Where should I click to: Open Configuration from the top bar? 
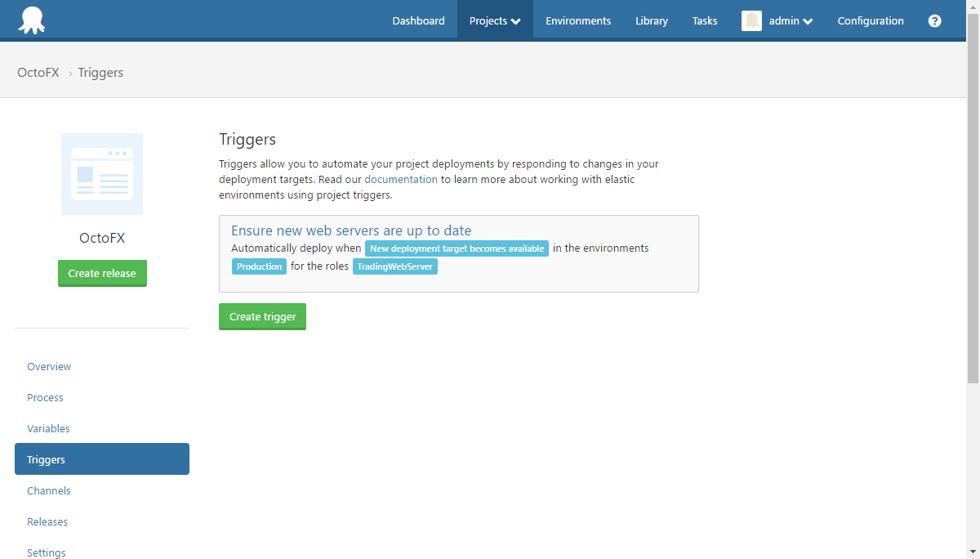pyautogui.click(x=871, y=20)
